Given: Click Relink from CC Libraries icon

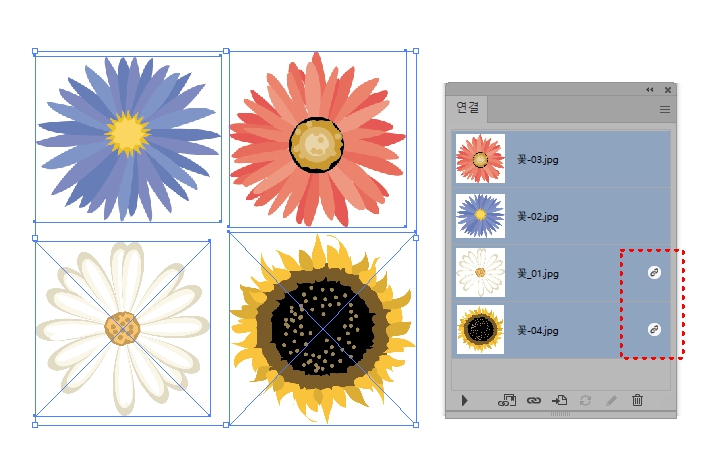Looking at the screenshot, I should click(507, 401).
